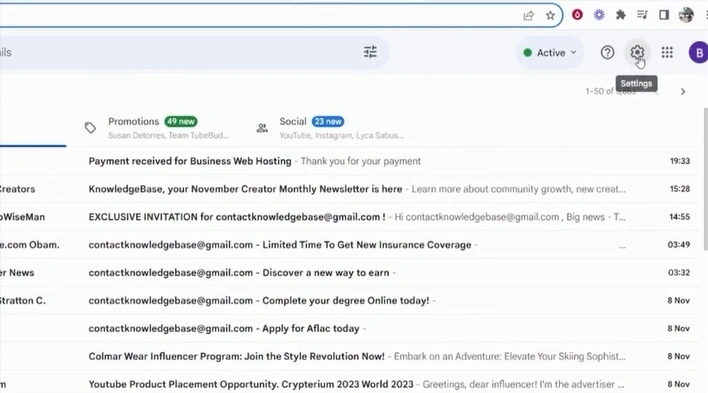The image size is (708, 393).
Task: Bookmark this tab with the star icon
Action: [550, 15]
